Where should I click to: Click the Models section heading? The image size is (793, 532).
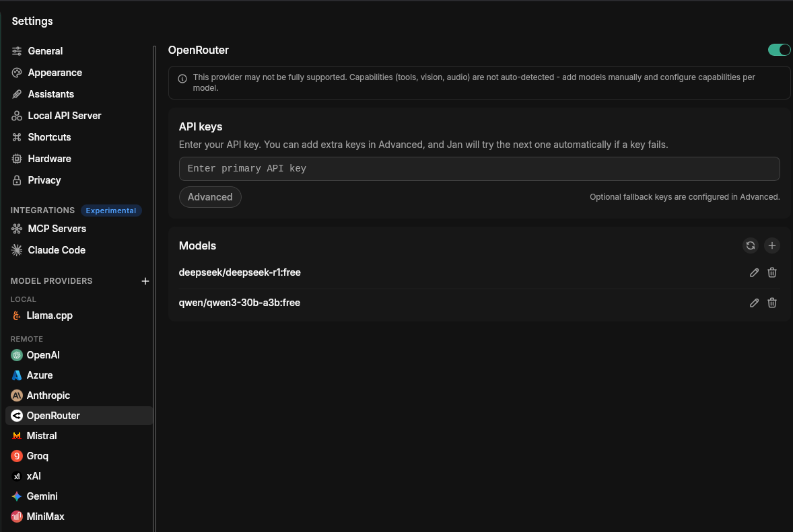pos(197,246)
